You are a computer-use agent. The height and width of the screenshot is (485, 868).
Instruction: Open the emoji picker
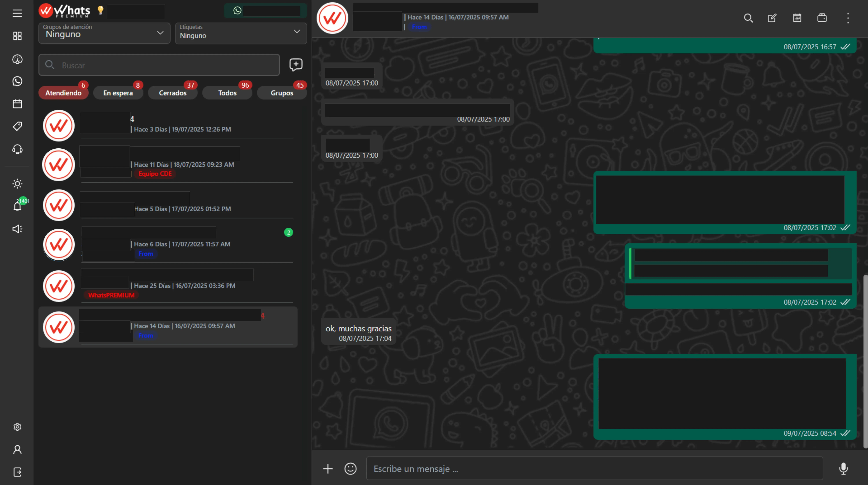[350, 469]
